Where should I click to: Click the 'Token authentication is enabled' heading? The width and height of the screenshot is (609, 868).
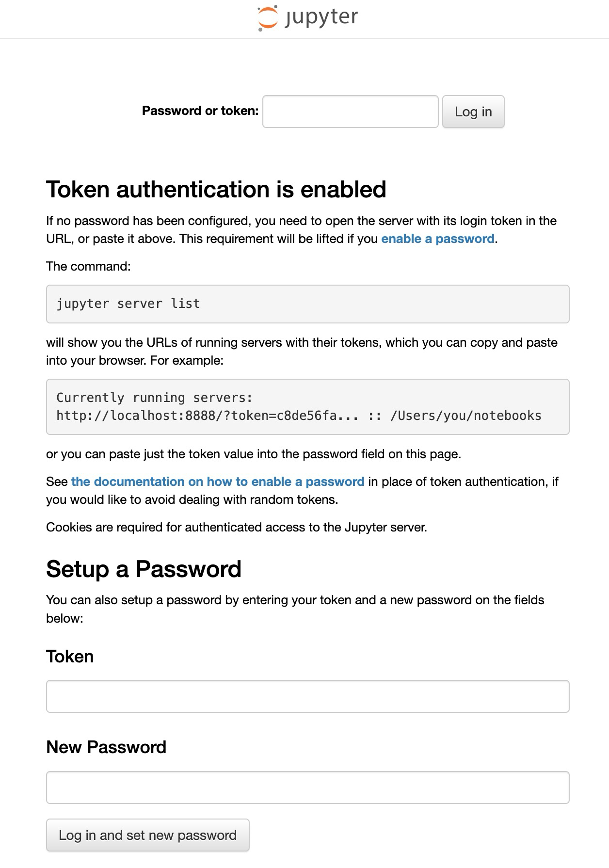click(216, 189)
